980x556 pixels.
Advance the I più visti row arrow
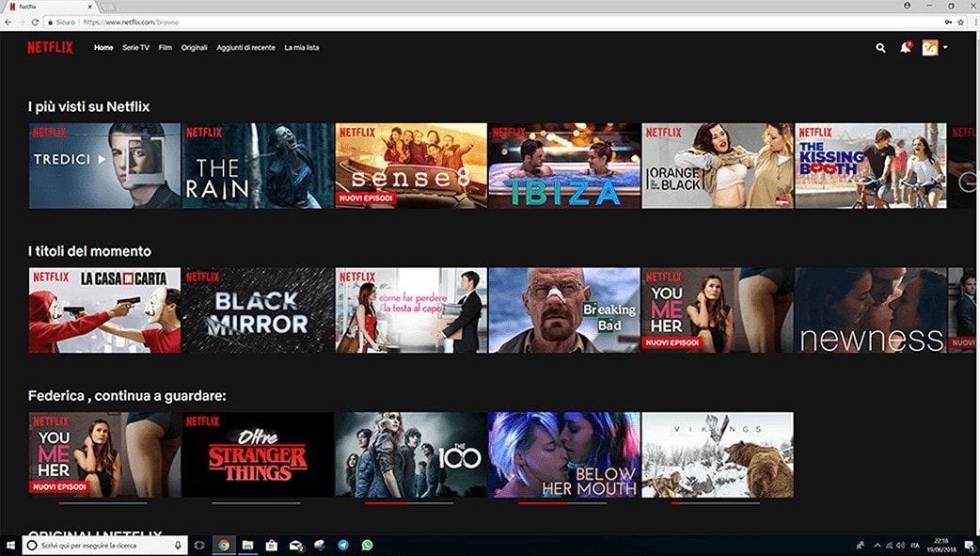pyautogui.click(x=968, y=182)
